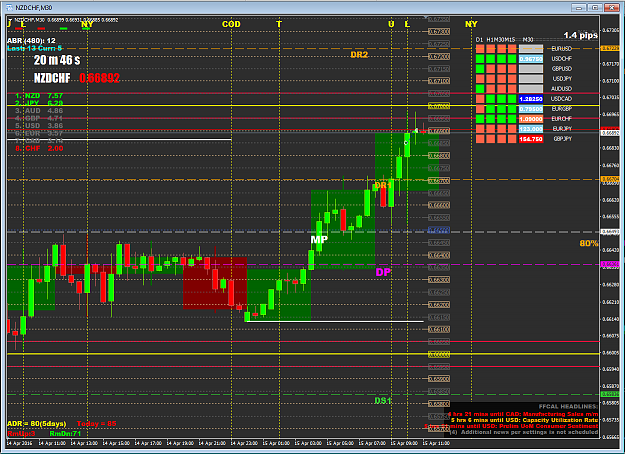Click the white 0.66892 current price tag

click(610, 133)
